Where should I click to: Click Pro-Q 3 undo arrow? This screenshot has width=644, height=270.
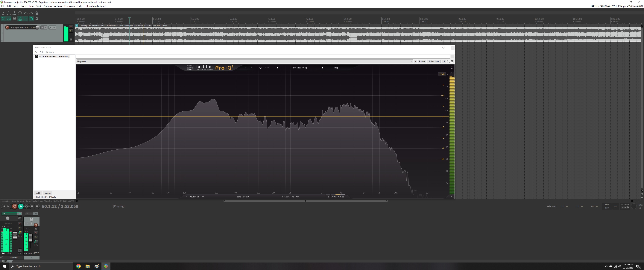[246, 68]
